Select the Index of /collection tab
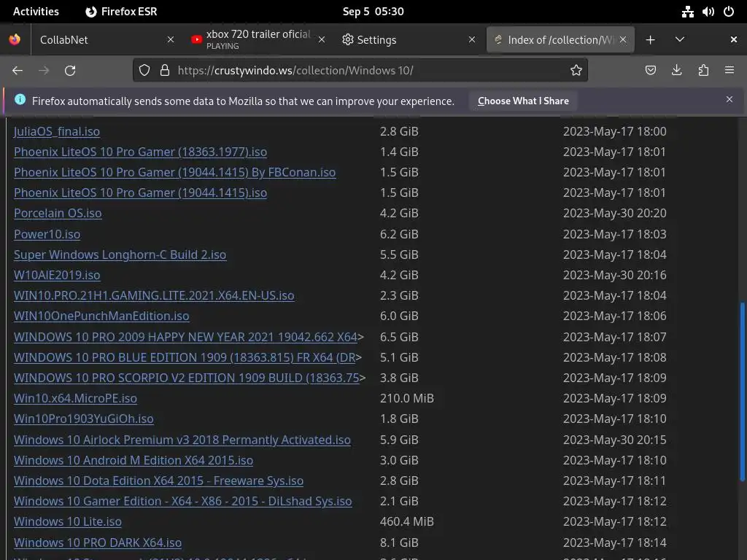Image resolution: width=747 pixels, height=560 pixels. pyautogui.click(x=560, y=40)
